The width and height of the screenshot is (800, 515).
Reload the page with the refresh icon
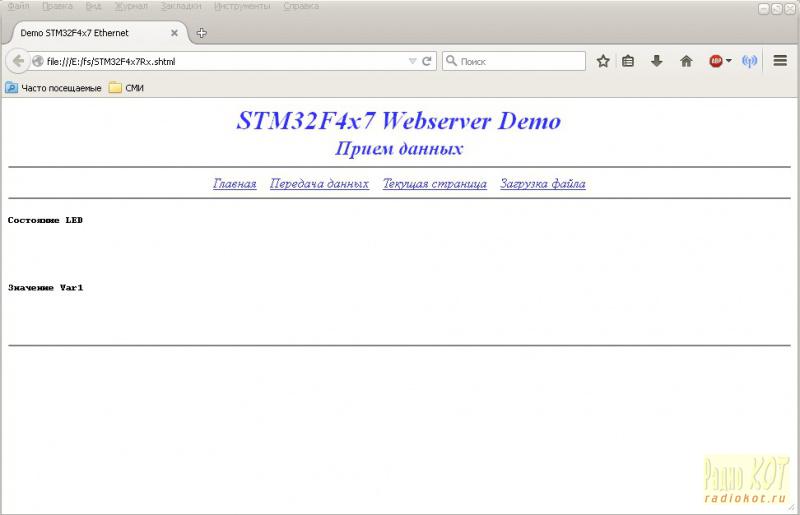click(427, 61)
